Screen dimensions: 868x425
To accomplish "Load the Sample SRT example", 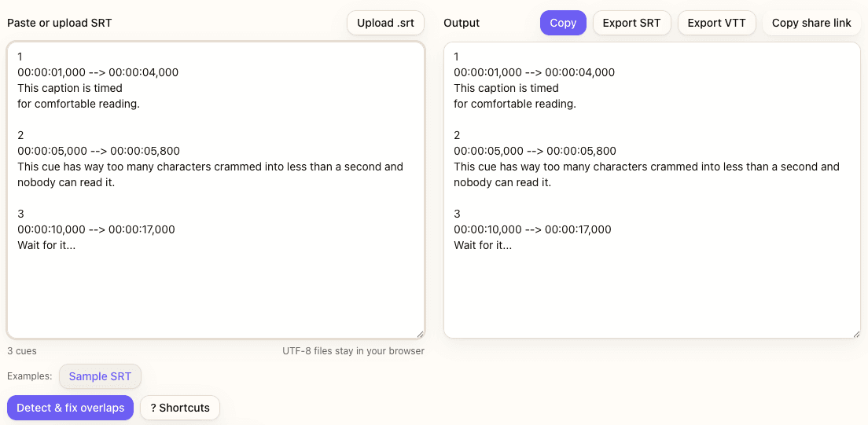I will point(100,377).
